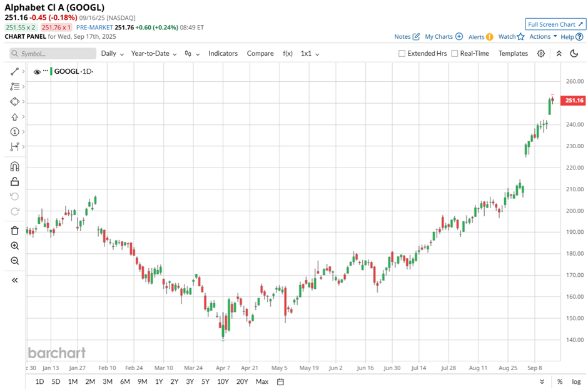Open the f(x) expressions menu
Screen dimensions: 588x392
pos(288,54)
